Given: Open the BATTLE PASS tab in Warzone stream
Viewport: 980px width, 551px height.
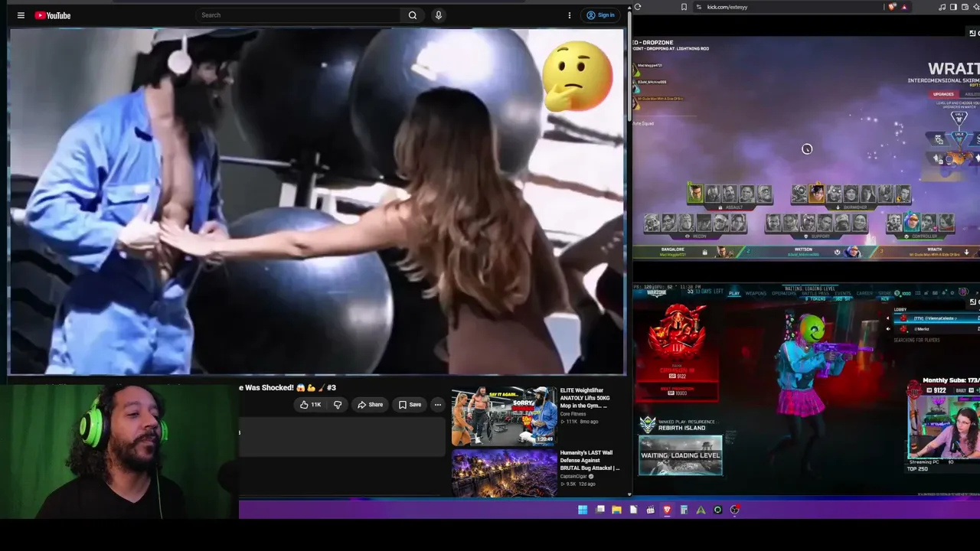Looking at the screenshot, I should (815, 293).
